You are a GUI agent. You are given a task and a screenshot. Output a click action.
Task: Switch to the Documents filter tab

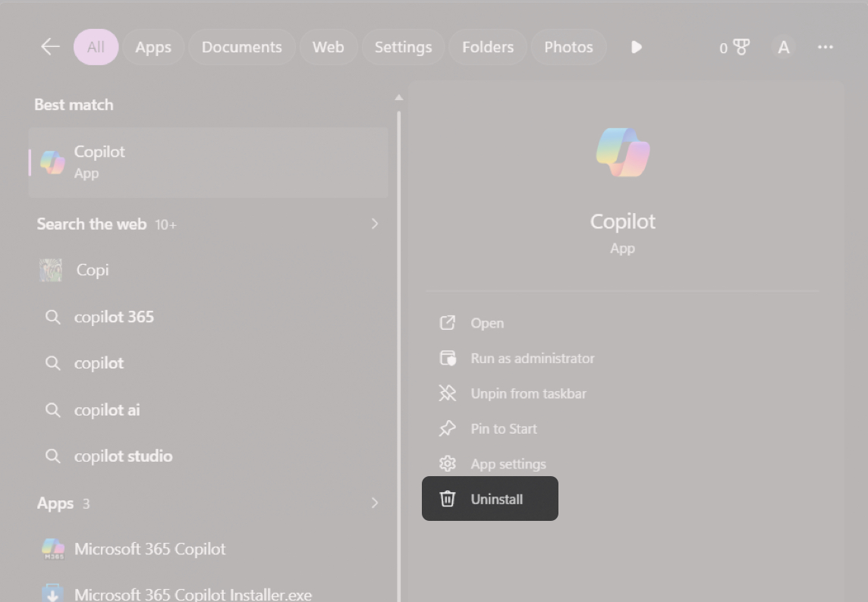(x=241, y=47)
